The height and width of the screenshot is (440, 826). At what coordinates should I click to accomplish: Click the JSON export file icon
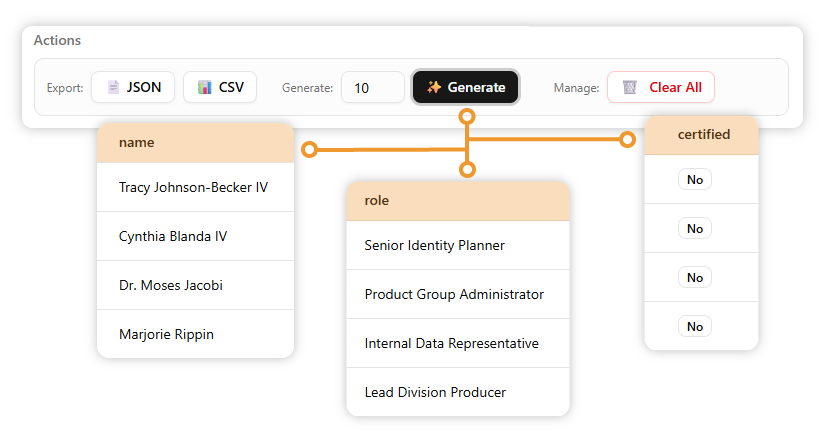coord(114,87)
